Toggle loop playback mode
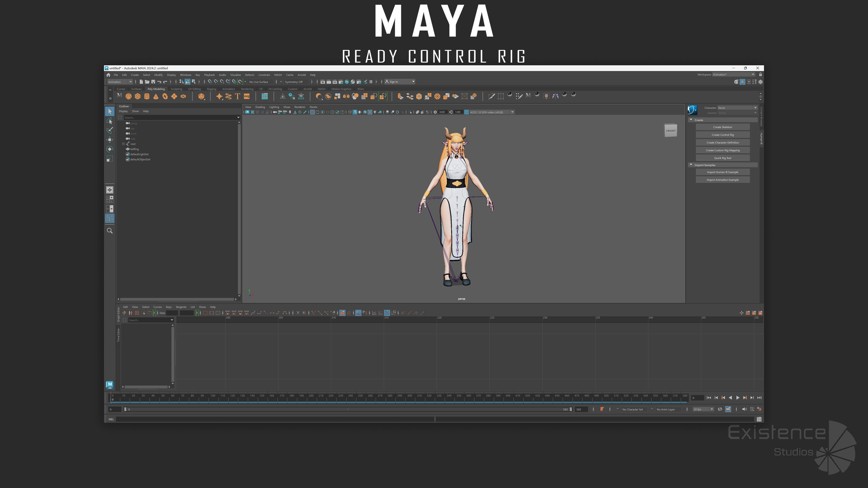Screen dimensions: 868x488 pos(720,409)
